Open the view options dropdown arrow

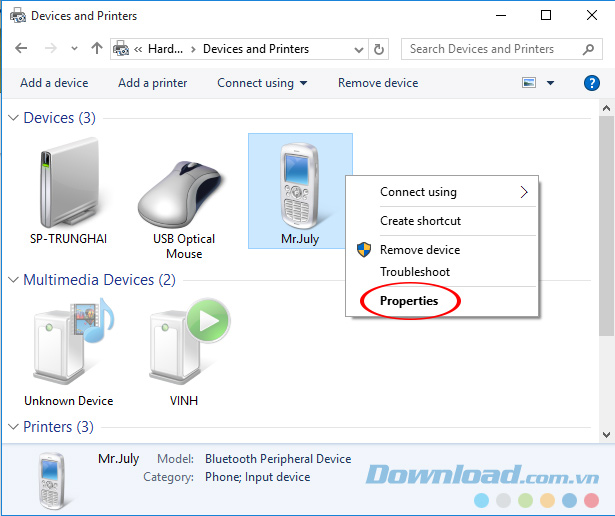(x=550, y=83)
